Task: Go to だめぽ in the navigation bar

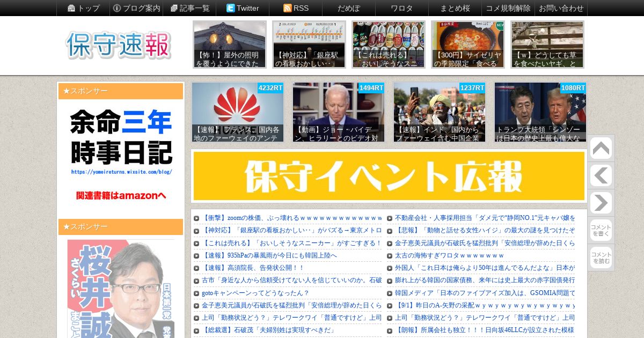Action: coord(349,8)
